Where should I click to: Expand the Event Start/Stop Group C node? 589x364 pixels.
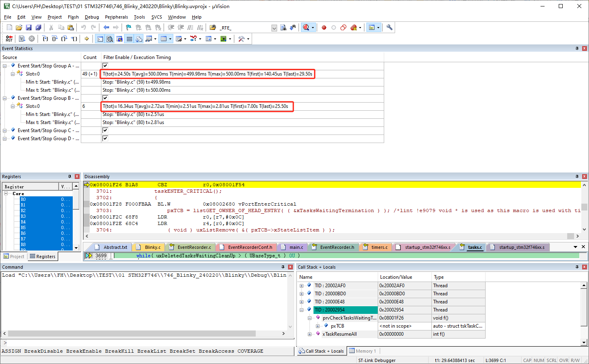(x=5, y=130)
